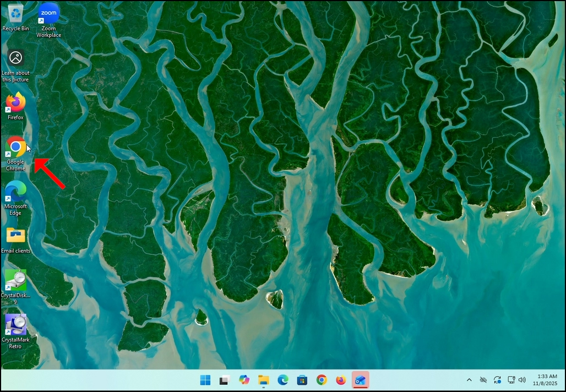Click the 'Email clients' icon label text
Viewport: 566px width, 392px height.
tap(15, 251)
